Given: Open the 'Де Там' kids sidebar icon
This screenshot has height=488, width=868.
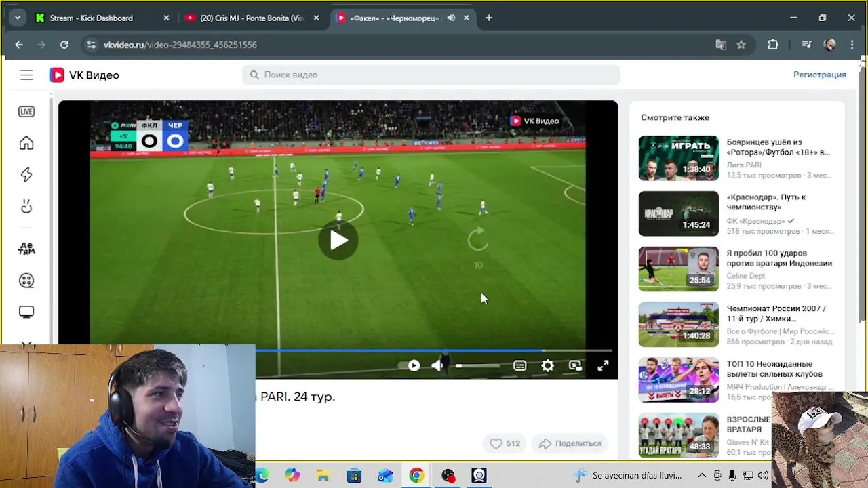Looking at the screenshot, I should coord(26,248).
